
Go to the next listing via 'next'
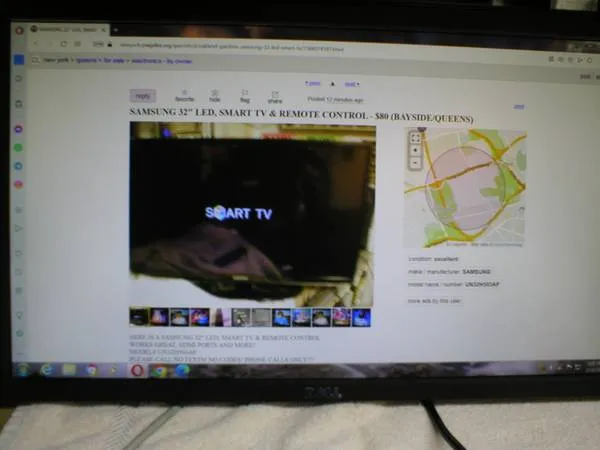[352, 84]
